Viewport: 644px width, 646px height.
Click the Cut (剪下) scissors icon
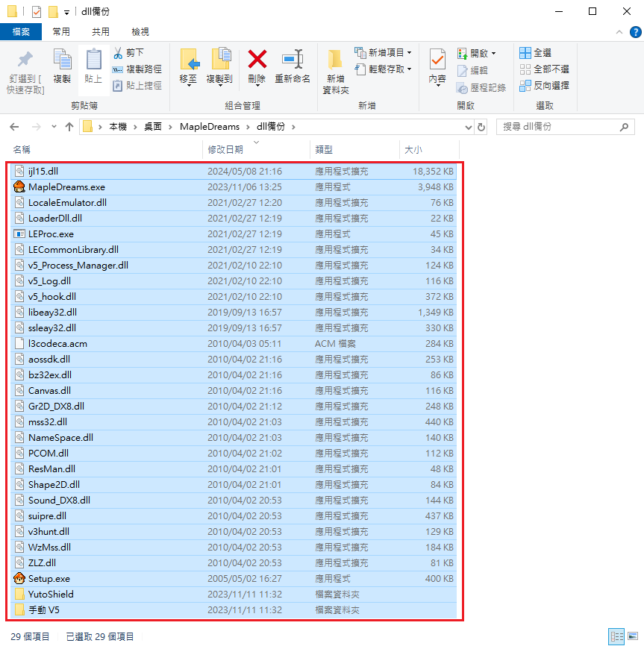pos(118,53)
